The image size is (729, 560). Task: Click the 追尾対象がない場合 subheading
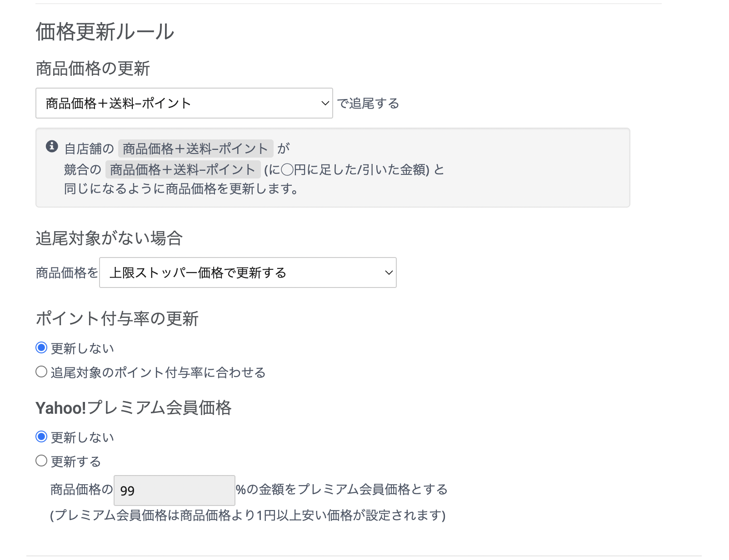point(109,238)
